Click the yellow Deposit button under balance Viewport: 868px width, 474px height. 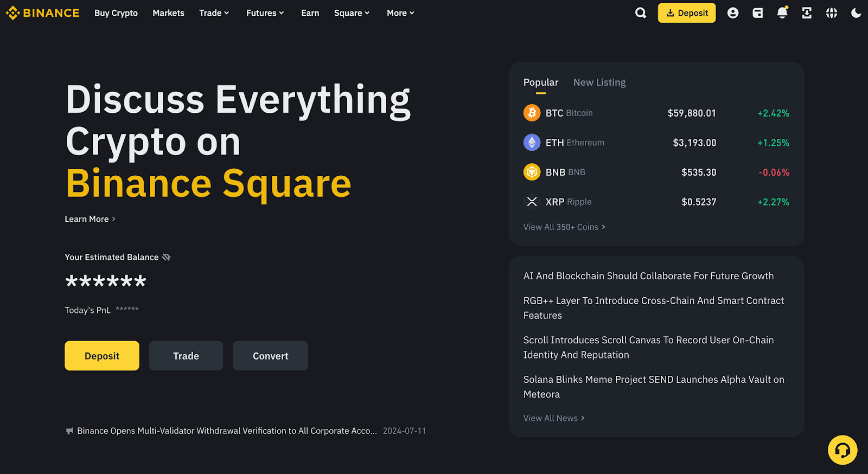tap(102, 356)
